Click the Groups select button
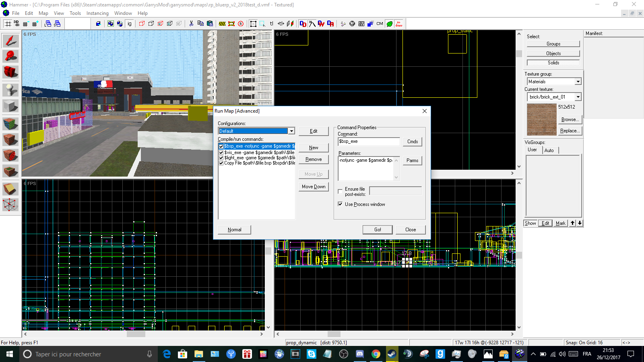The height and width of the screenshot is (362, 644). [553, 44]
